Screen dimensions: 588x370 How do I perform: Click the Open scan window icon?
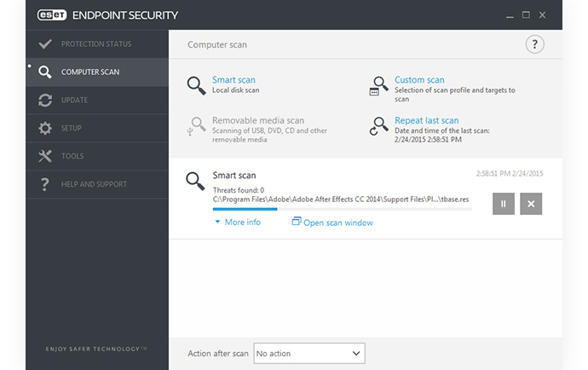[297, 222]
